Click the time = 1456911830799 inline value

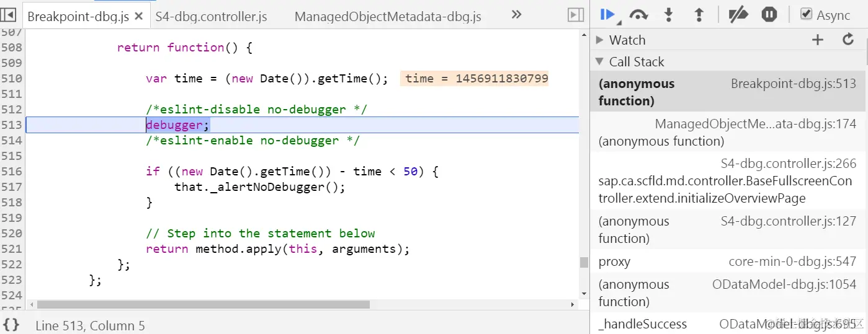coord(475,78)
